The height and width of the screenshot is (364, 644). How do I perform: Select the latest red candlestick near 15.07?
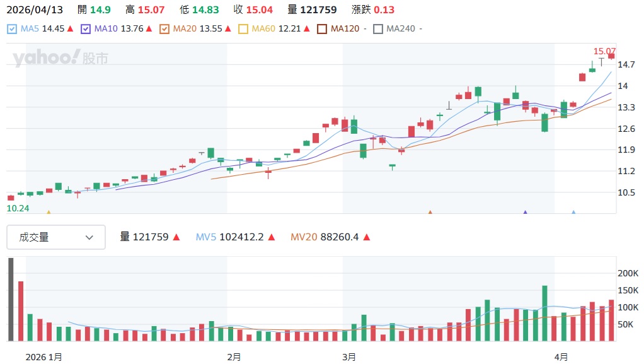[x=611, y=56]
